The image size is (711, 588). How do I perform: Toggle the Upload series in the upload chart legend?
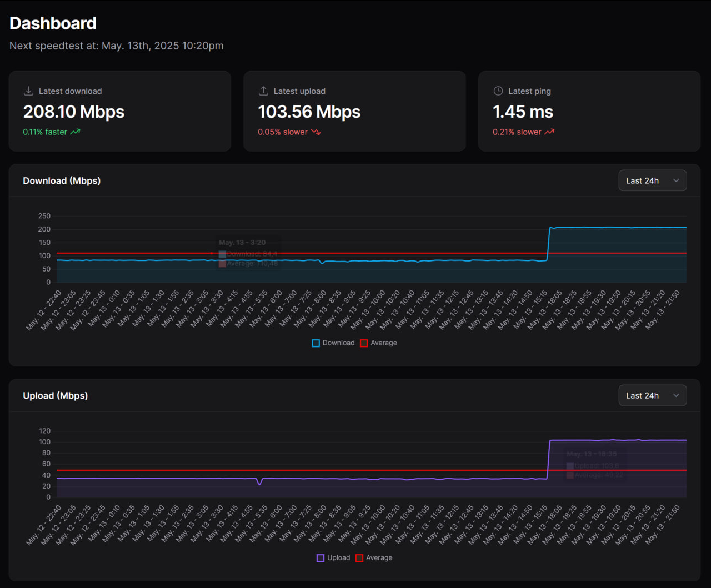pos(333,558)
